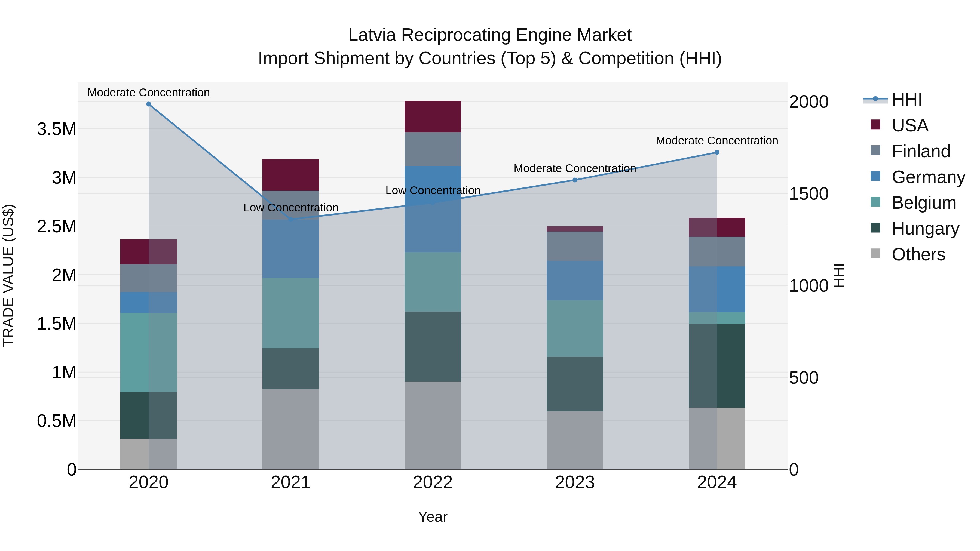Screen dimensions: 980x551
Task: Click the rotated HHI right-axis title
Action: point(839,275)
